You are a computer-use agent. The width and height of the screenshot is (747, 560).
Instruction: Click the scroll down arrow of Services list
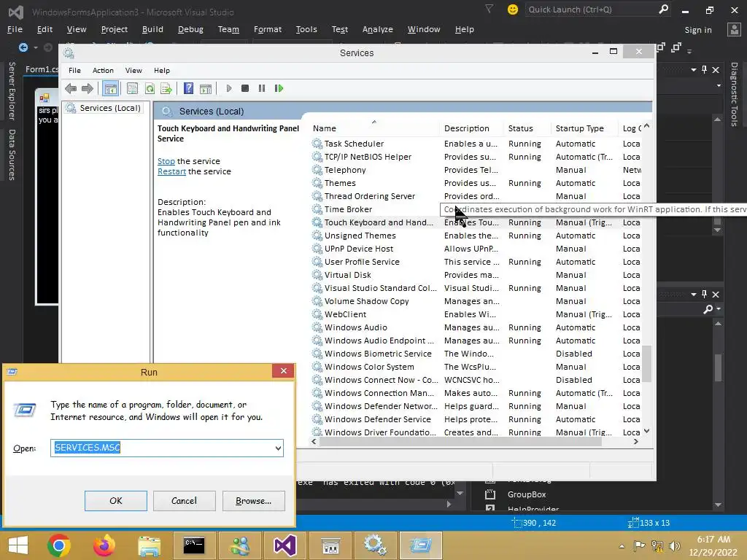pyautogui.click(x=646, y=431)
